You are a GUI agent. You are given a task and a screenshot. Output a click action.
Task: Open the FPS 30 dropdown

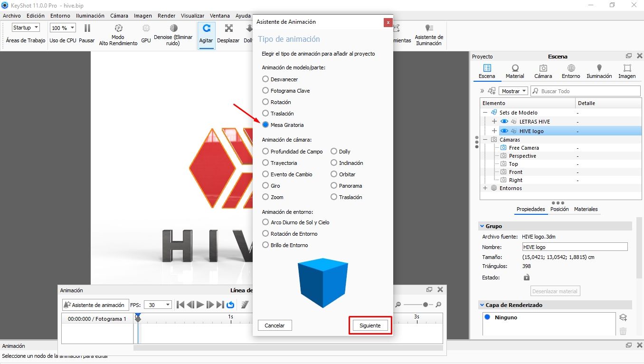point(157,305)
